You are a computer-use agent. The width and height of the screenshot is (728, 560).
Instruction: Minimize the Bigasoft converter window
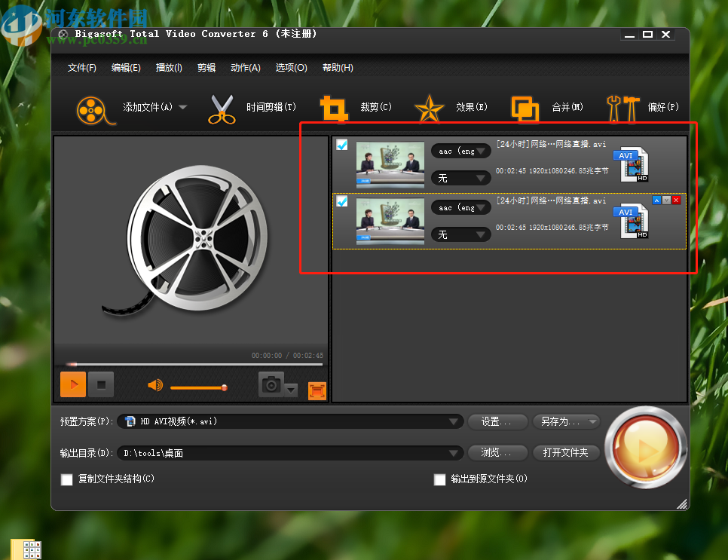coord(629,35)
